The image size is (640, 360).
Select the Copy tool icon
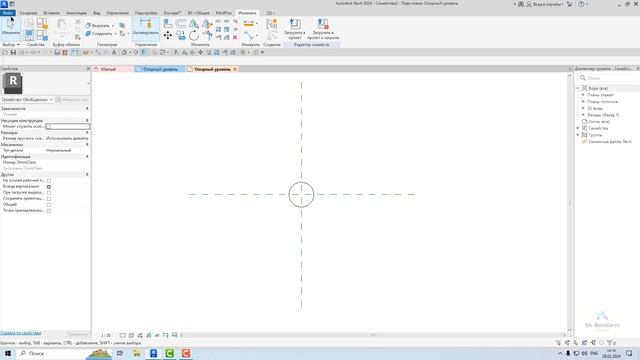point(181,36)
